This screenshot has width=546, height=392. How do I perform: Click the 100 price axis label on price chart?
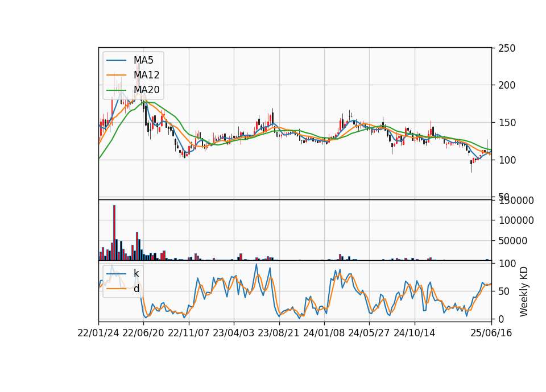[x=507, y=160]
